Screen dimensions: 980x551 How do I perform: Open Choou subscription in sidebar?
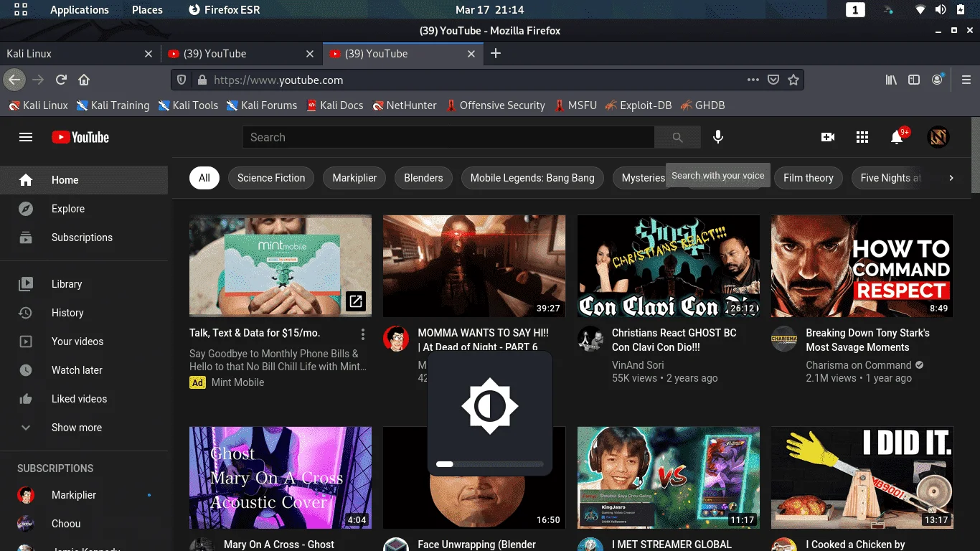[x=84, y=524]
